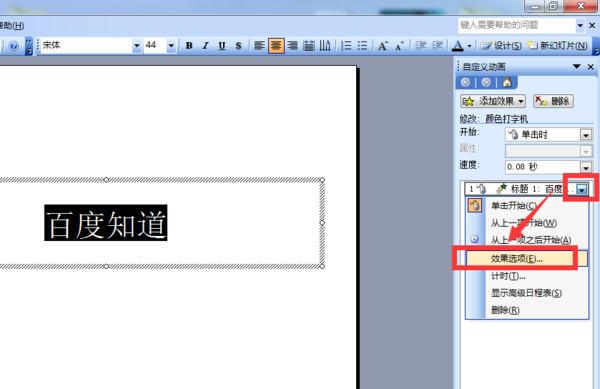Image resolution: width=600 pixels, height=389 pixels.
Task: Decrease font size
Action: point(399,46)
